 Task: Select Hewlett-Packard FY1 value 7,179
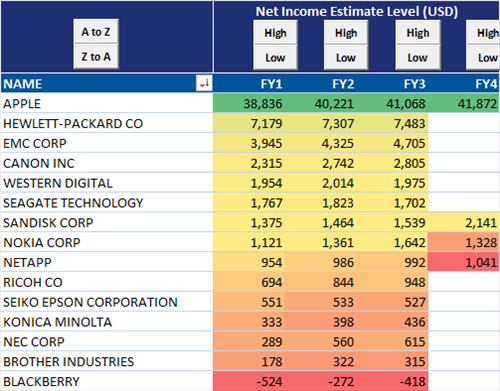pos(249,123)
